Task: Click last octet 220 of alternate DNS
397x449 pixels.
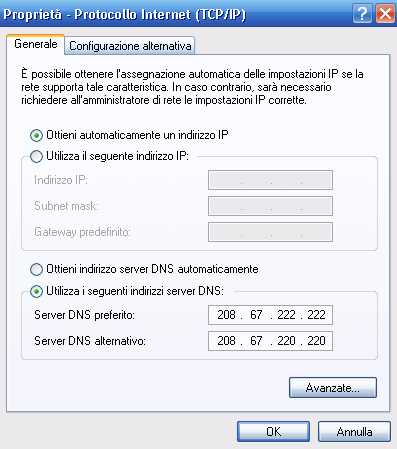Action: [x=316, y=341]
